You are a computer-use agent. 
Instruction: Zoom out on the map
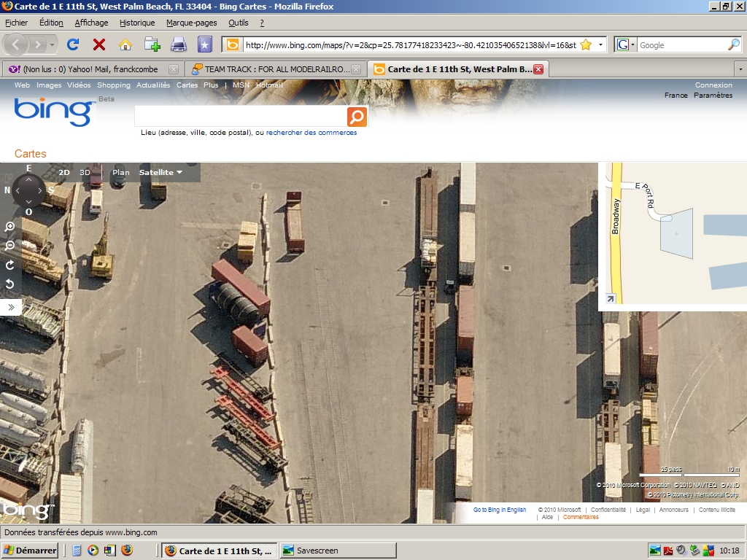pyautogui.click(x=9, y=246)
